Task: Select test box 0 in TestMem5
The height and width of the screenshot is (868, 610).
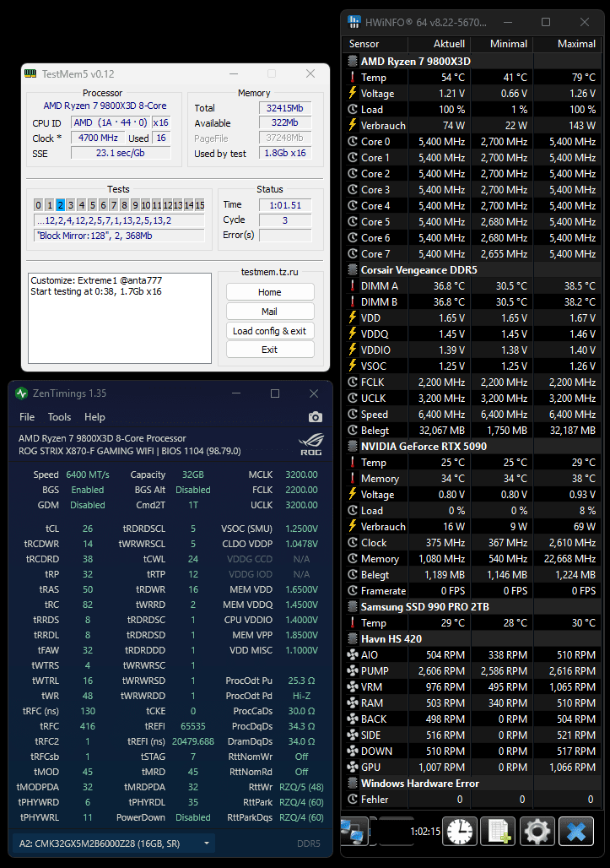Action: (38, 205)
